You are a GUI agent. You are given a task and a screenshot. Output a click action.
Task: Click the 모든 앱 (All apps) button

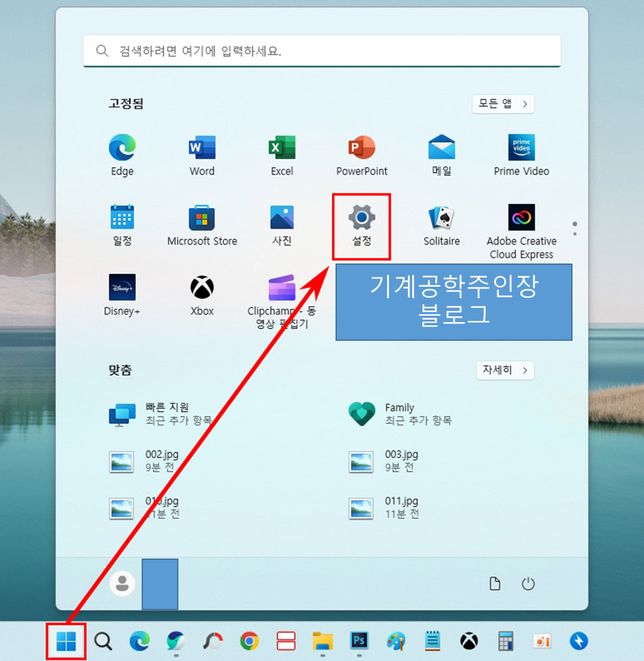click(503, 104)
